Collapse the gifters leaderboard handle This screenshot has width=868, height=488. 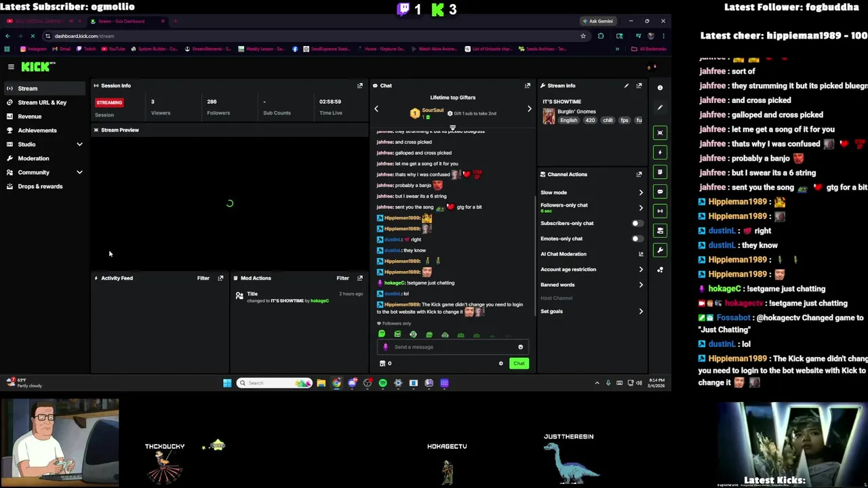pos(452,127)
